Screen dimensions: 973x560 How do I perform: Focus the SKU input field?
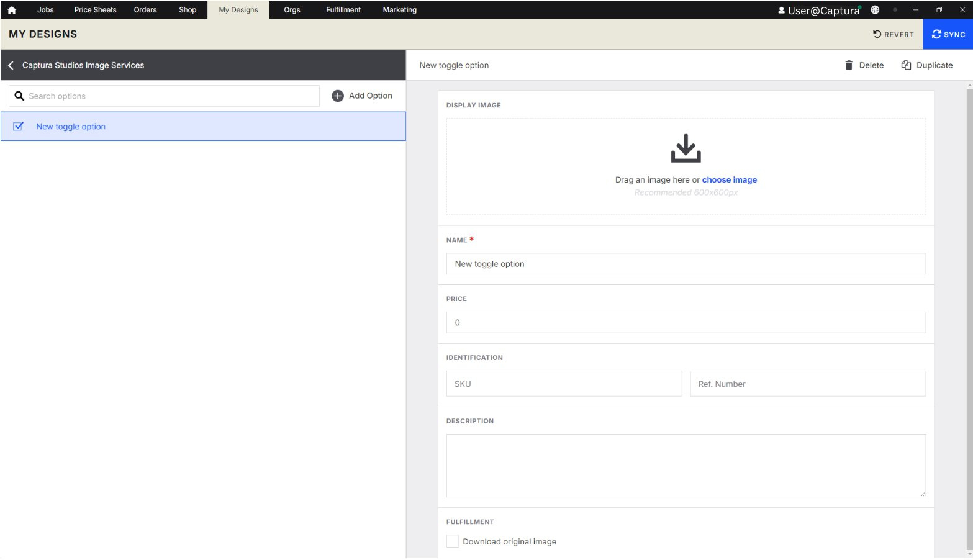point(564,384)
